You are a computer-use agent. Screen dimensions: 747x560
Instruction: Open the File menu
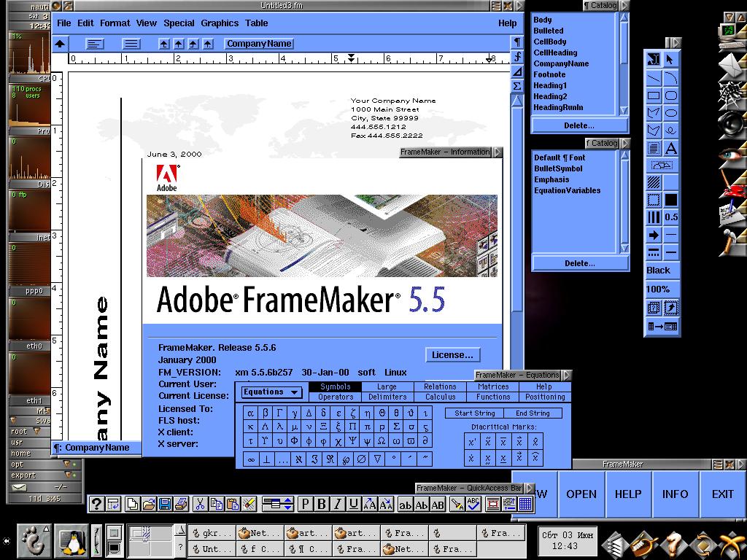tap(64, 23)
